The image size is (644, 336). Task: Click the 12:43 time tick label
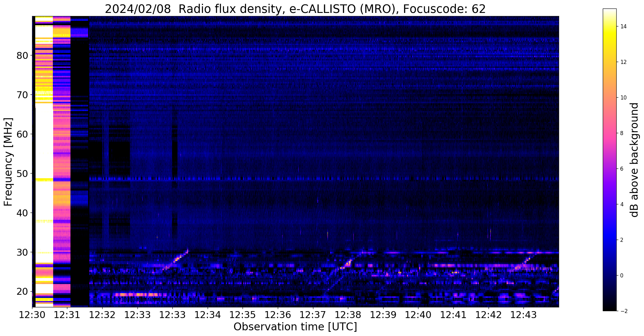click(x=524, y=315)
